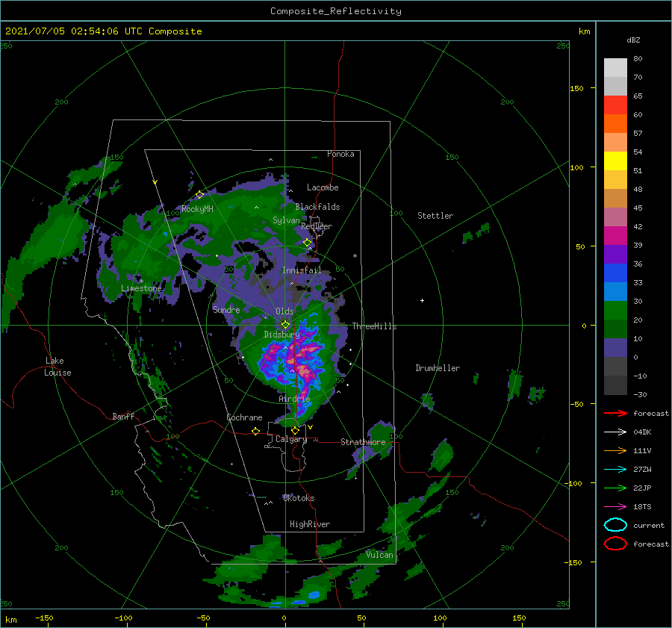This screenshot has height=628, width=672.
Task: Click the red forecast arrow in legend
Action: coord(615,413)
